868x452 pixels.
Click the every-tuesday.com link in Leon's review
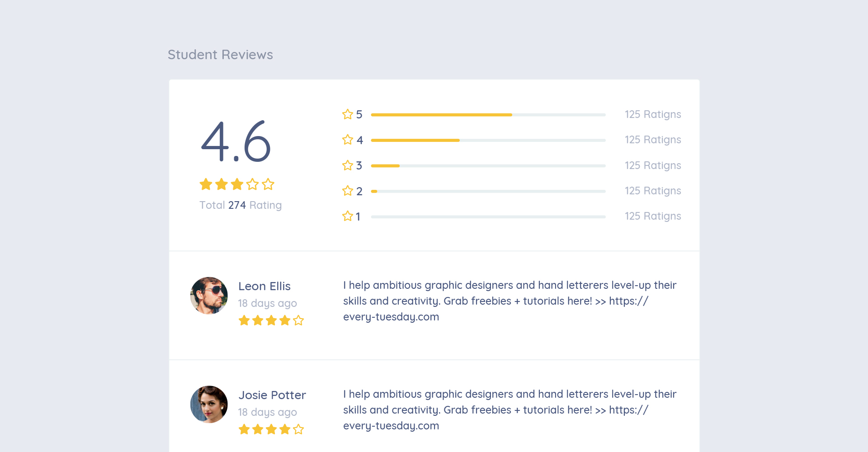(391, 317)
